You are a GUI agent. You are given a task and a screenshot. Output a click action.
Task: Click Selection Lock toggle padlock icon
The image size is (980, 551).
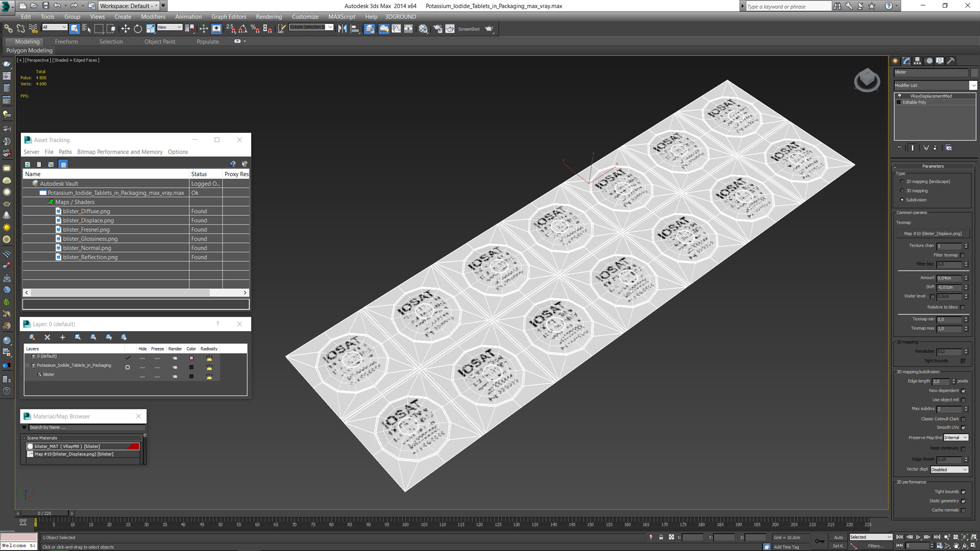[x=661, y=537]
